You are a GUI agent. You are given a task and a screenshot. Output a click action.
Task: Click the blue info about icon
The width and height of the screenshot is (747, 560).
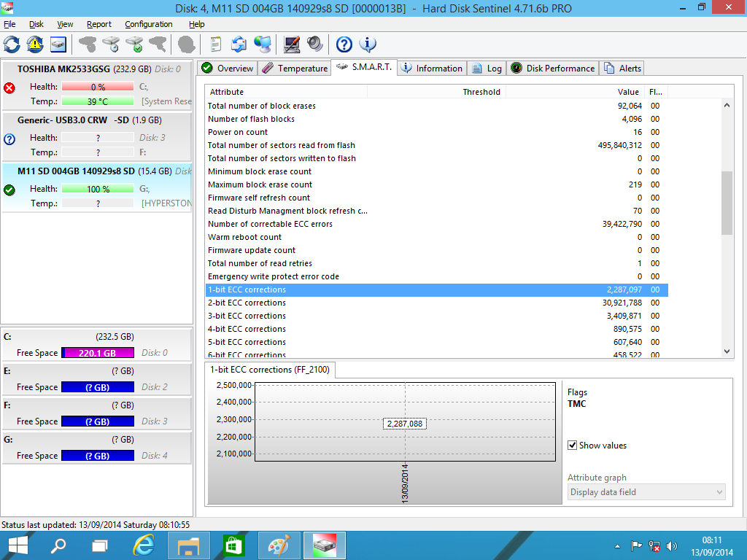click(x=368, y=44)
